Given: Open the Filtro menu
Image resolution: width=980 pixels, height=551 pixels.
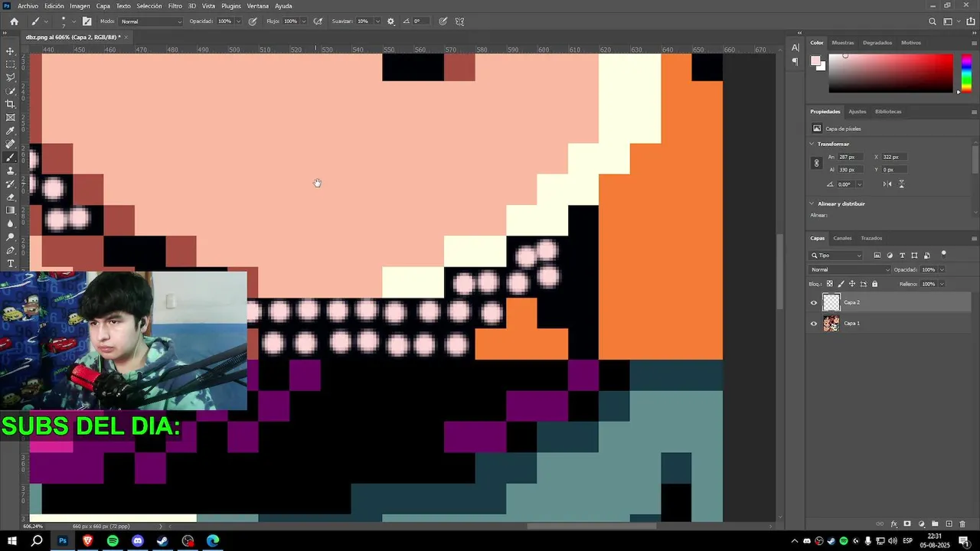Looking at the screenshot, I should coord(175,6).
